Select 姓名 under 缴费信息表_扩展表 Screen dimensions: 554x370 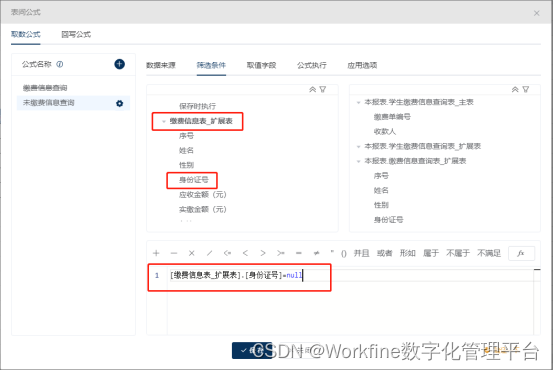click(186, 151)
